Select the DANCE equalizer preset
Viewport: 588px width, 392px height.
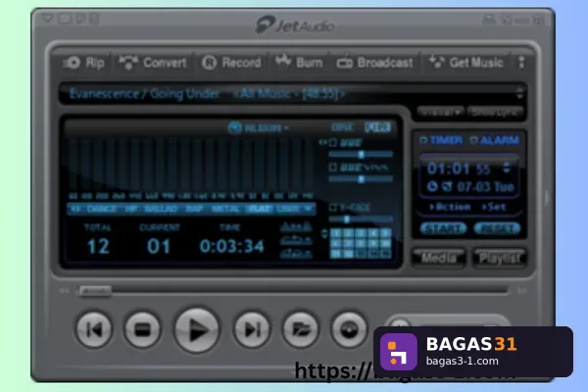101,209
